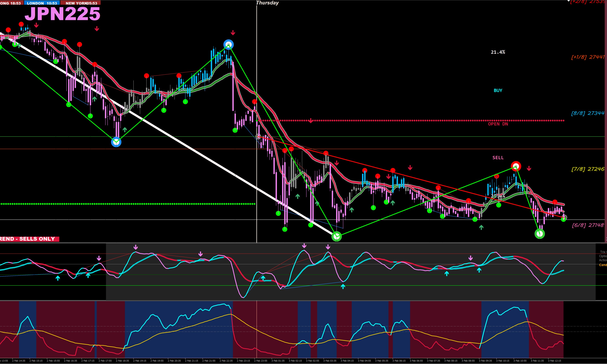Click the blue-ringed swing low marker
The image size is (607, 364).
(116, 142)
